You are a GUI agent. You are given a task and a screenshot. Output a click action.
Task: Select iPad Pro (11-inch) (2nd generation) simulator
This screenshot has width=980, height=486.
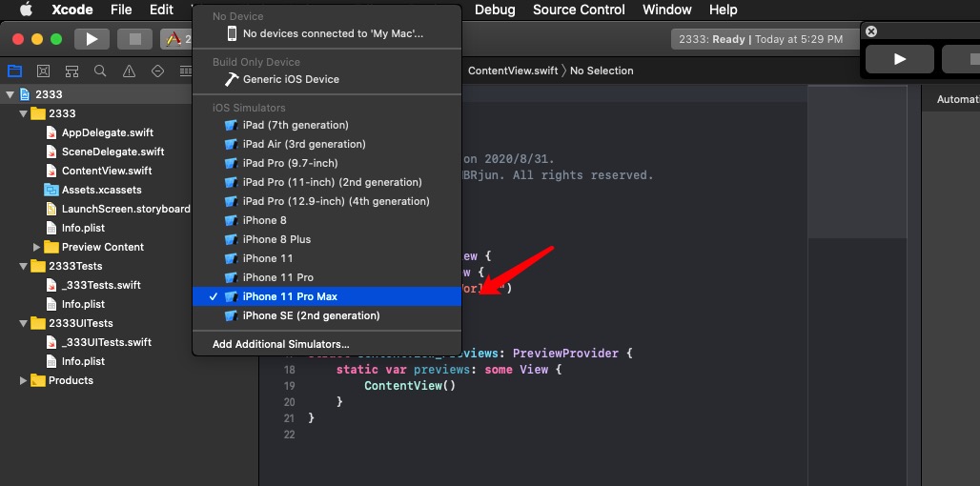click(327, 182)
